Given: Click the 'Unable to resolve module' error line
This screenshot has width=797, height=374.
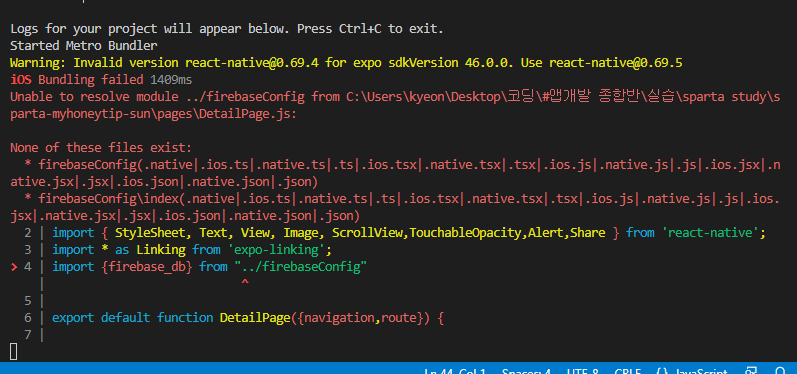Looking at the screenshot, I should (x=395, y=97).
